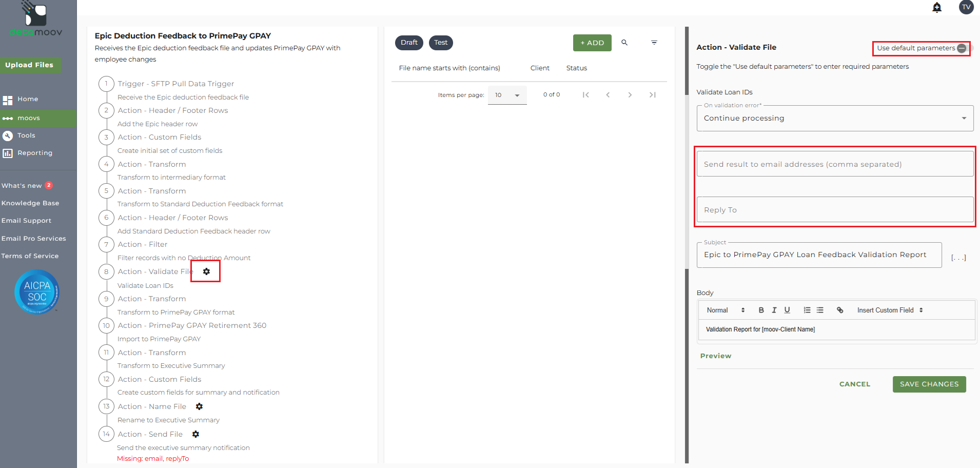980x468 pixels.
Task: Select step Trigger - SFTP Pull Data Trigger
Action: tap(175, 84)
